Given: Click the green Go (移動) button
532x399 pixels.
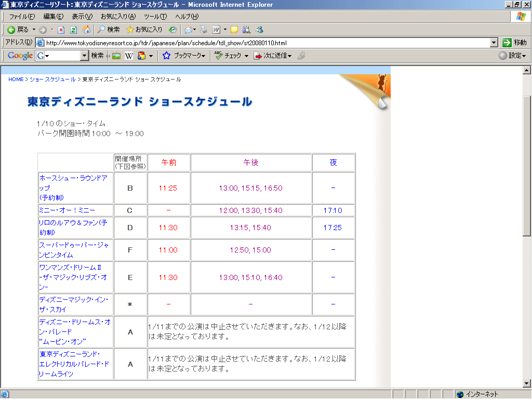Looking at the screenshot, I should click(514, 43).
